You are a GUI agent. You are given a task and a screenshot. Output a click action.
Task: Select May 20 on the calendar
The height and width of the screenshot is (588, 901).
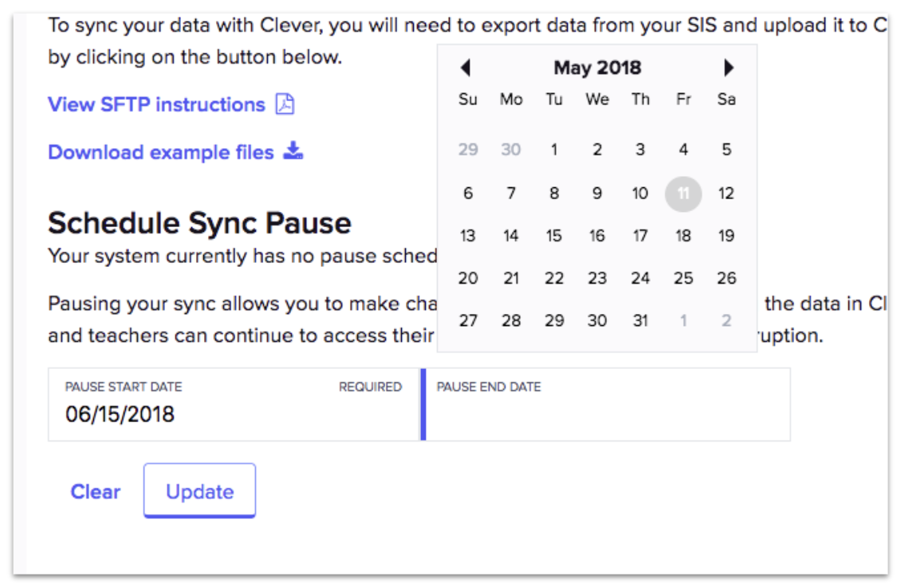(468, 278)
